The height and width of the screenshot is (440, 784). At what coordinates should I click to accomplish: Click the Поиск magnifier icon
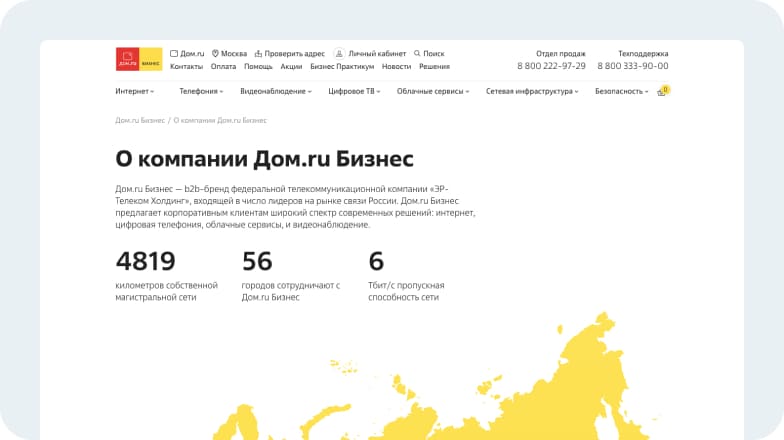pos(417,53)
